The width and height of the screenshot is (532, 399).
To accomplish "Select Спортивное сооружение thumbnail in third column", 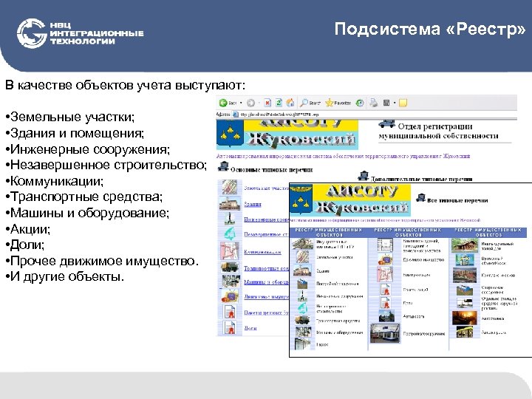I will pos(465,290).
